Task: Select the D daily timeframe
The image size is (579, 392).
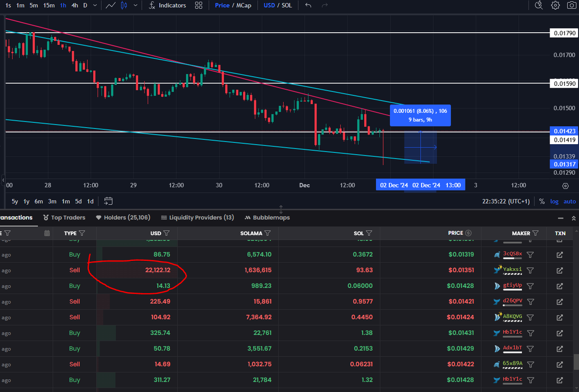Action: (85, 5)
